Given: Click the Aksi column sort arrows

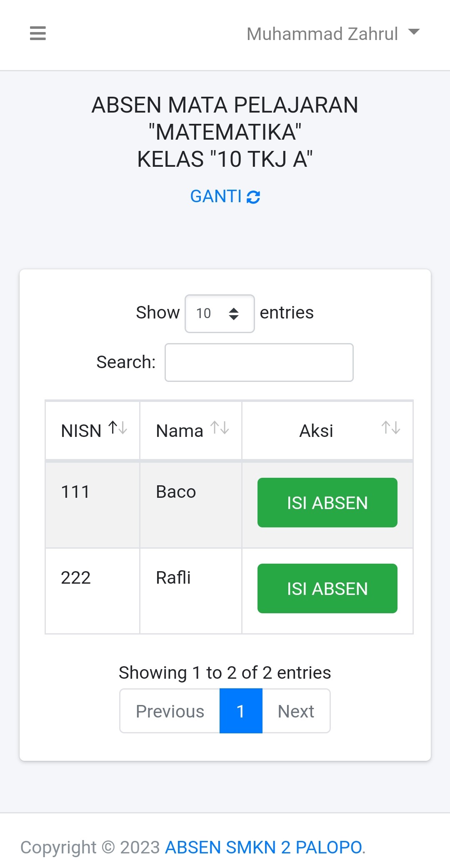Looking at the screenshot, I should click(391, 428).
